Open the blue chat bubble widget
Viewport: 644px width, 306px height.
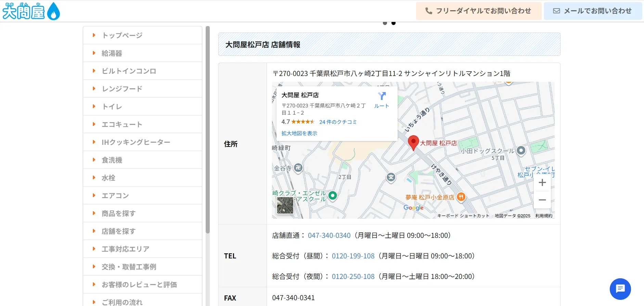point(620,289)
